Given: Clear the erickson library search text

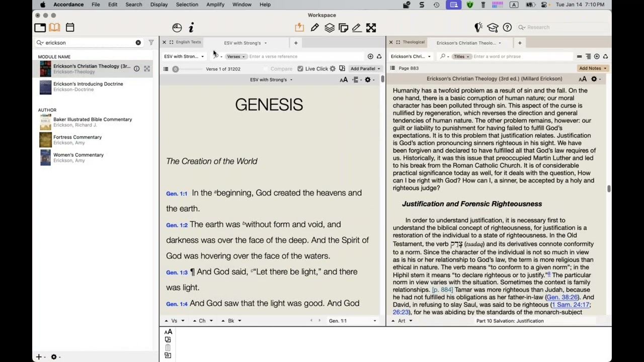Looking at the screenshot, I should 138,43.
